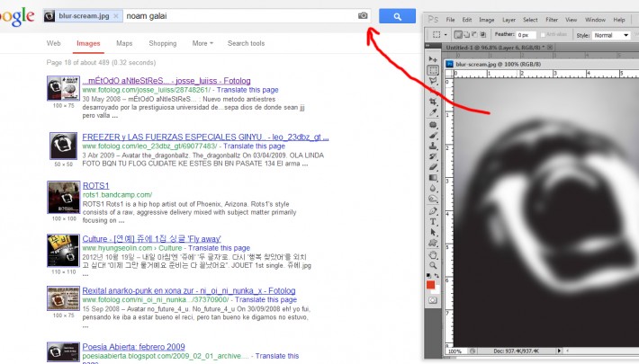Open Search tools in Google
Image resolution: width=639 pixels, height=364 pixels.
[x=246, y=43]
